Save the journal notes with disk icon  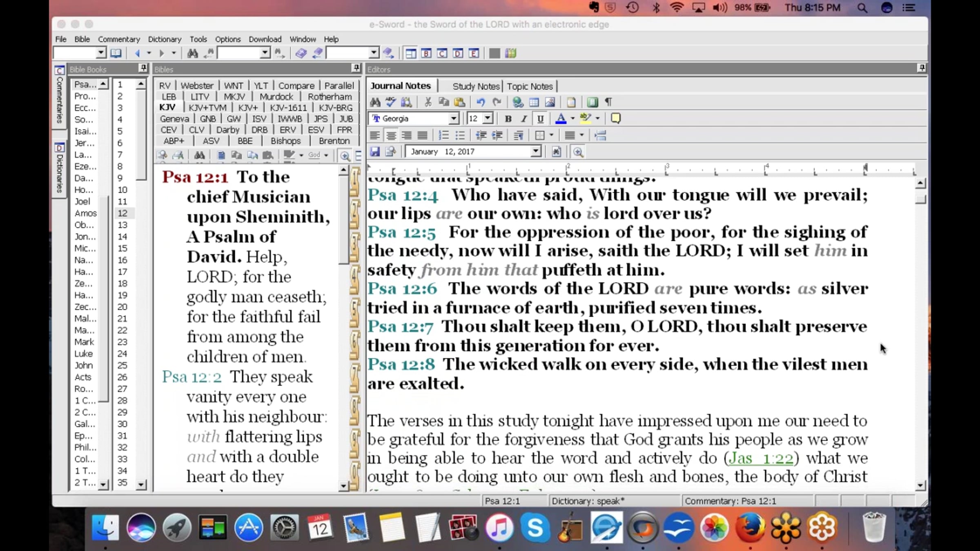[375, 152]
